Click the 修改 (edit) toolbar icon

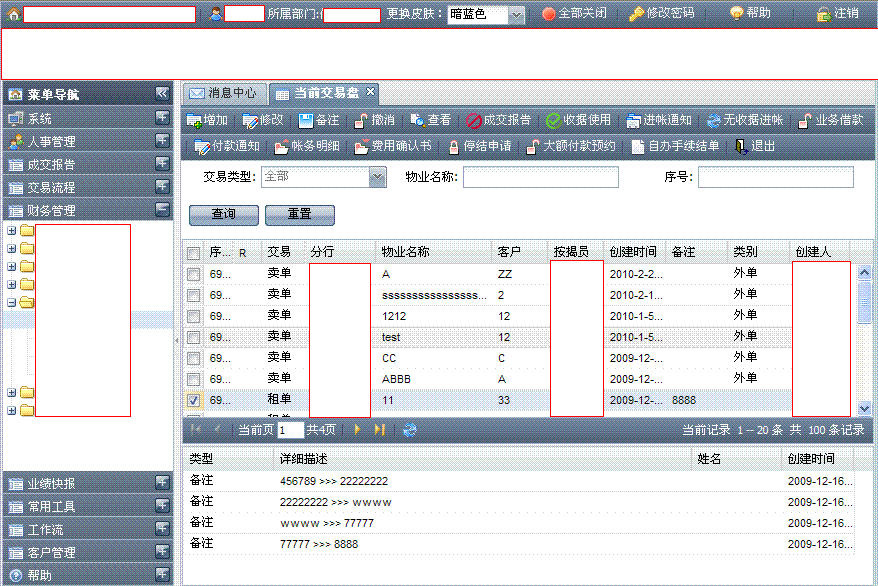[251, 120]
